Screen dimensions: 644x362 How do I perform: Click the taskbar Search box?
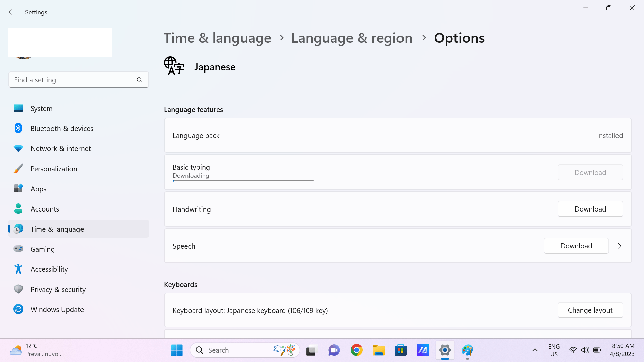point(245,350)
